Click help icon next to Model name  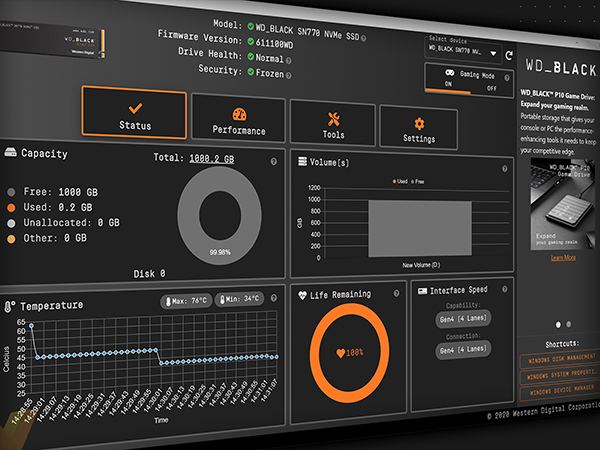coord(364,38)
